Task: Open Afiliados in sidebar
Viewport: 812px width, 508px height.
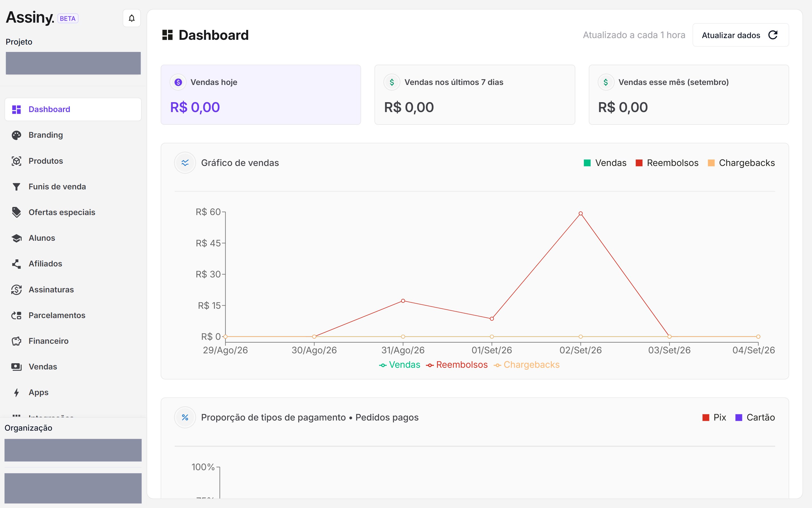Action: pyautogui.click(x=73, y=264)
